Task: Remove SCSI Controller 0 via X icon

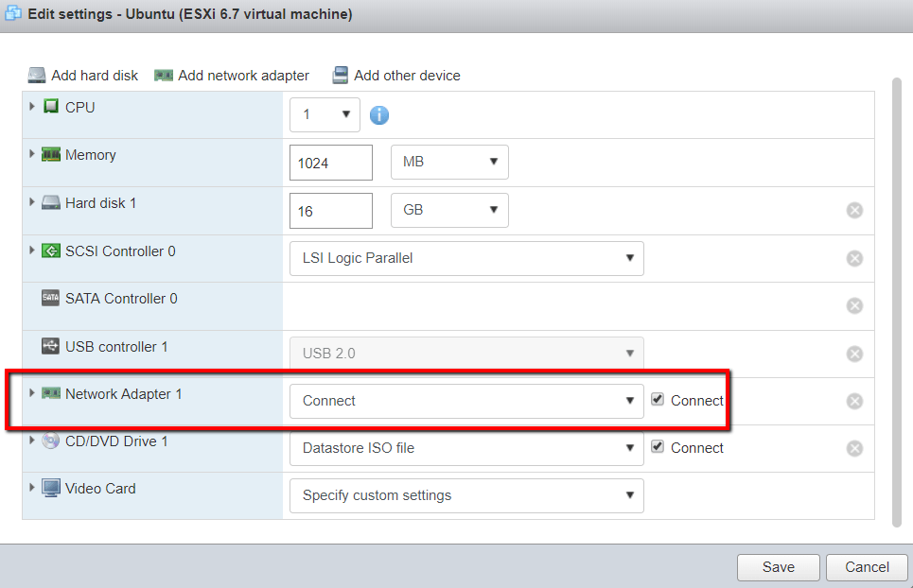Action: coord(854,258)
